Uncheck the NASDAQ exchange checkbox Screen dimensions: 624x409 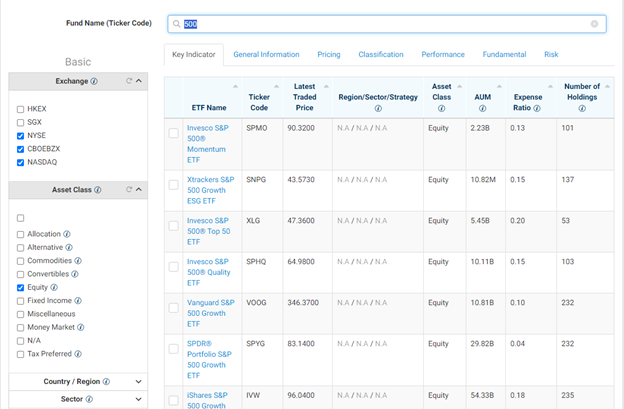(x=21, y=162)
